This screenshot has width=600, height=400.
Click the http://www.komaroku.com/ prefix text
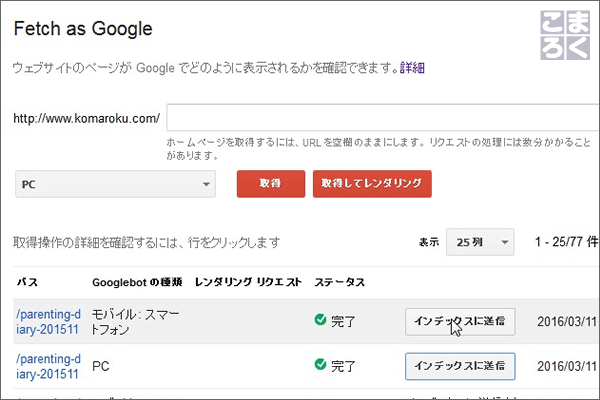click(x=86, y=118)
